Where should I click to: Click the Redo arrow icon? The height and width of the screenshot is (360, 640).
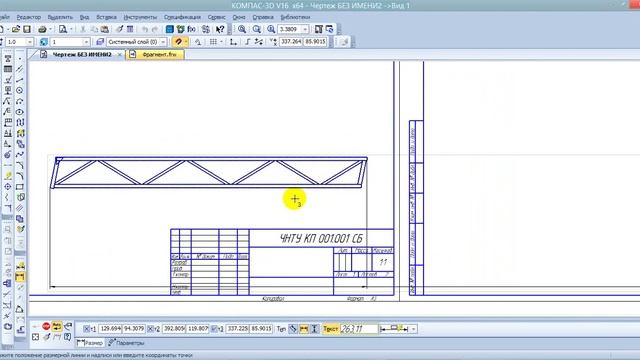click(x=155, y=29)
